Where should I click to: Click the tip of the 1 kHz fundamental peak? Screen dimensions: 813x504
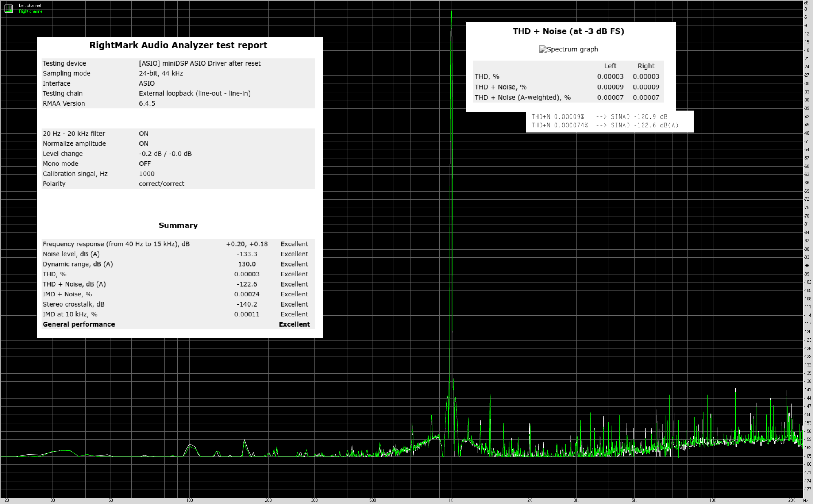coord(451,11)
